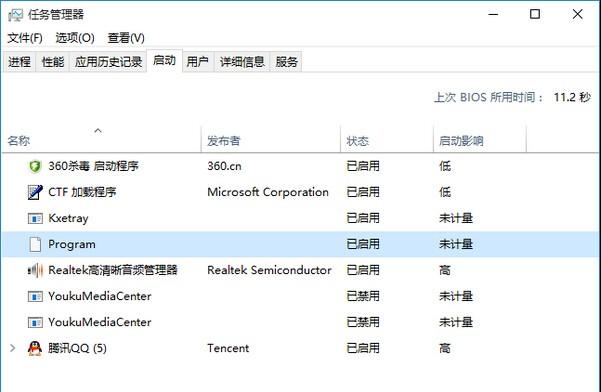Open the 查看(V) menu
This screenshot has width=601, height=392.
pyautogui.click(x=126, y=38)
